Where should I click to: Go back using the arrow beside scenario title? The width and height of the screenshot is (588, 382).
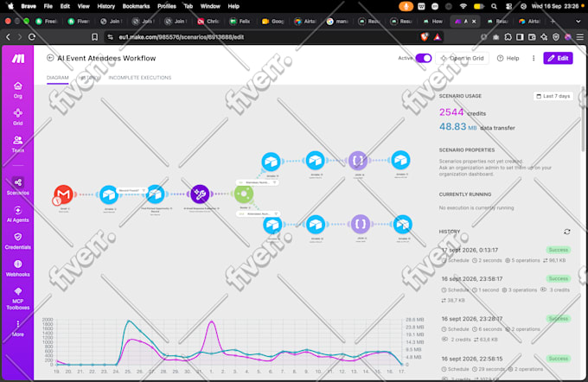coord(50,58)
